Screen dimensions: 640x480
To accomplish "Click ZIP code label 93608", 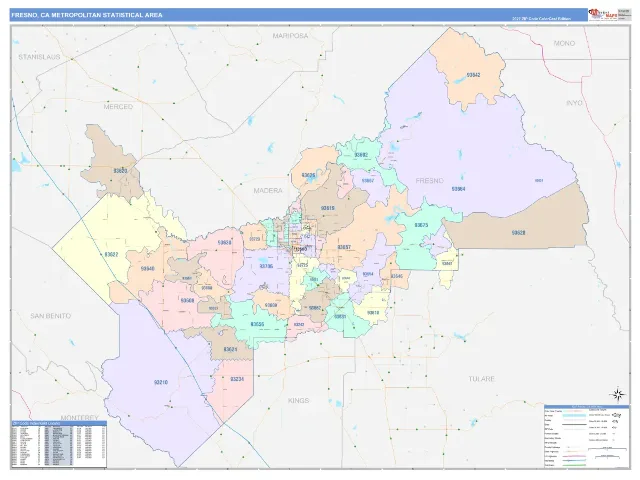I will coord(187,301).
